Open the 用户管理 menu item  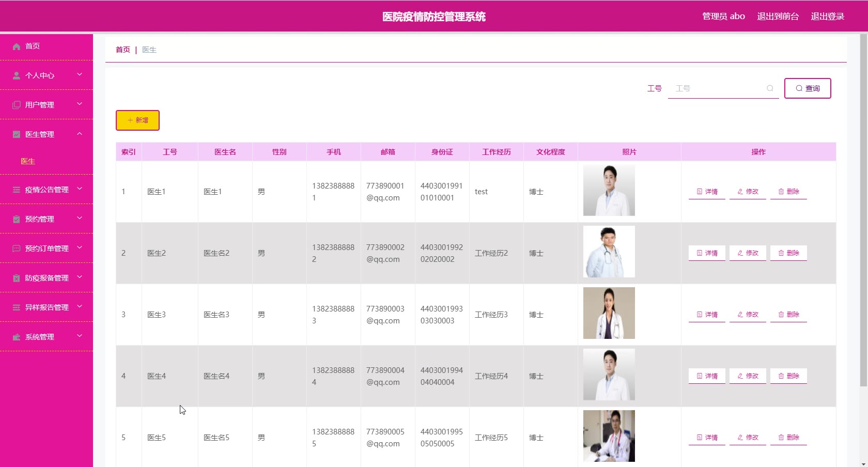point(47,105)
